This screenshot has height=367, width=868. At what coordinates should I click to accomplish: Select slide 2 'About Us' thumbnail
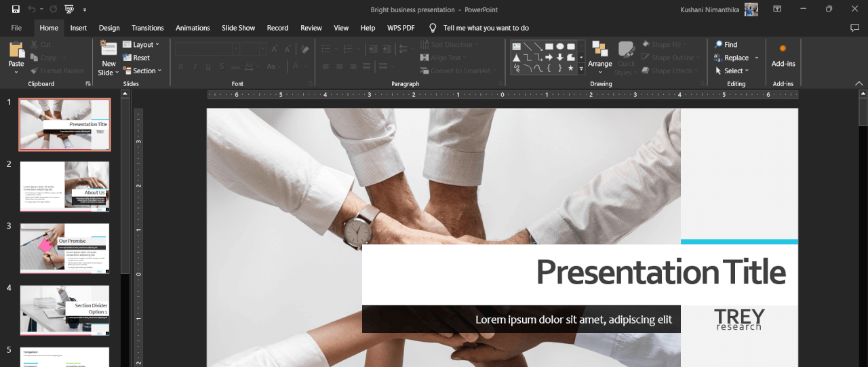click(x=64, y=187)
